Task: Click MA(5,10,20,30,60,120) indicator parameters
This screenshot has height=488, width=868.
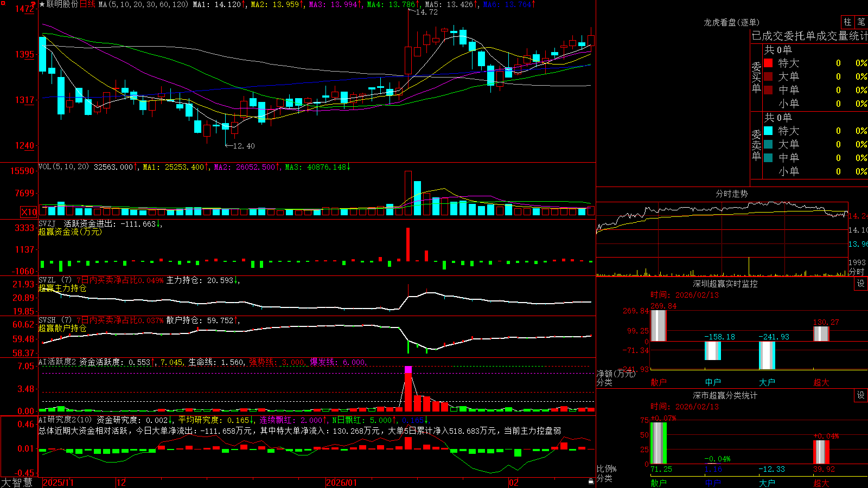Action: tap(143, 4)
